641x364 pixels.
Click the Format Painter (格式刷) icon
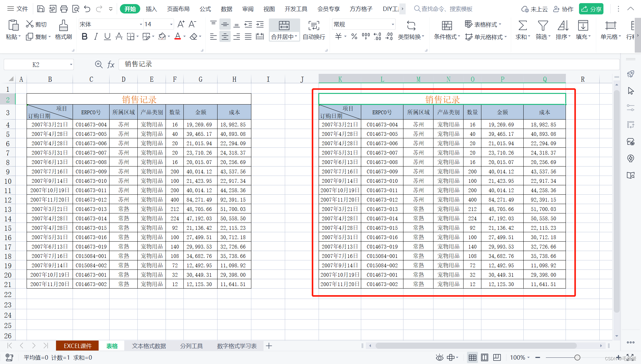tap(63, 26)
